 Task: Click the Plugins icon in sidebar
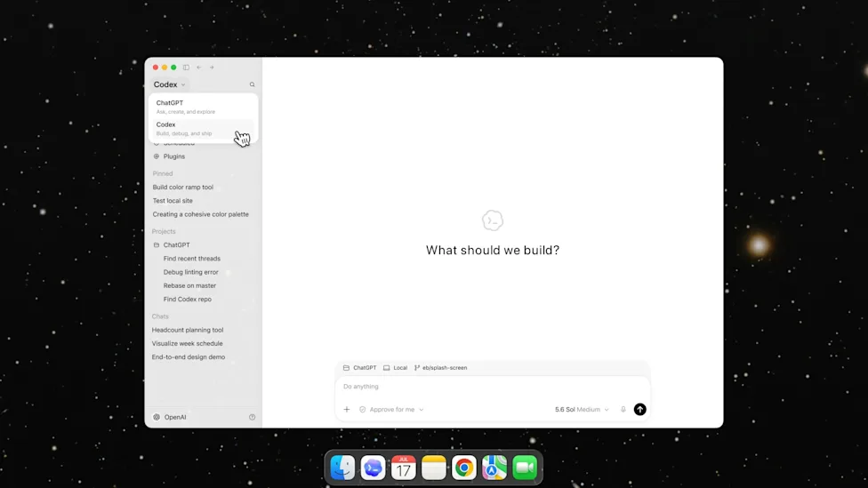(157, 156)
